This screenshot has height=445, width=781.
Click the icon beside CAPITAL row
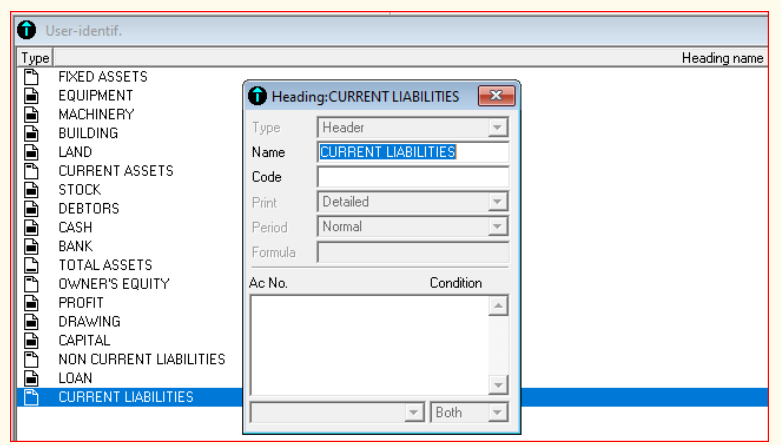tap(31, 340)
